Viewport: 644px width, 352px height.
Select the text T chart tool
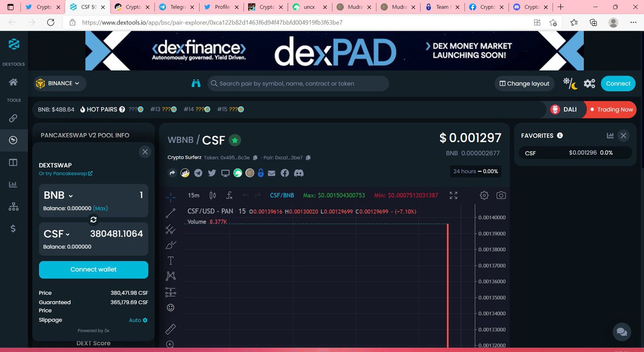[171, 261]
